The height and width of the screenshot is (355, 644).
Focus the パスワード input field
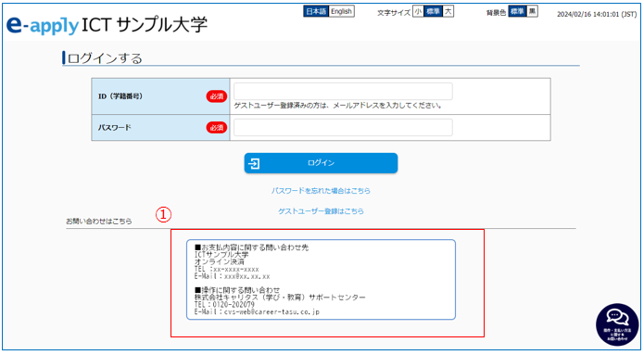coord(343,127)
